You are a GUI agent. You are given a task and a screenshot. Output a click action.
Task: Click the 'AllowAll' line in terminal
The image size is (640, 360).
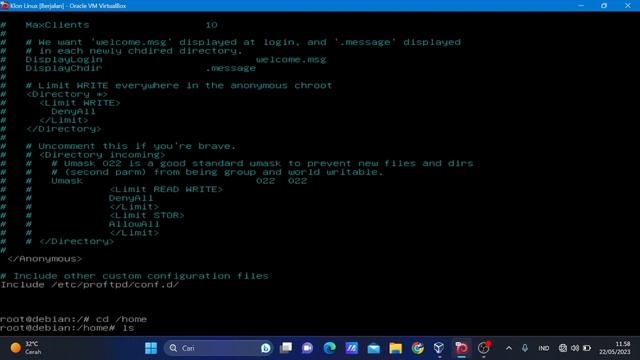click(134, 224)
